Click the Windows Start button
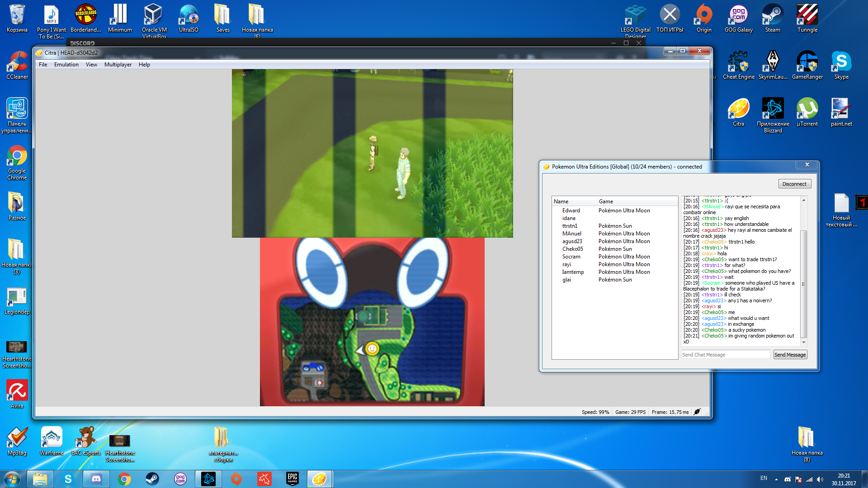Image resolution: width=868 pixels, height=488 pixels. (x=12, y=479)
